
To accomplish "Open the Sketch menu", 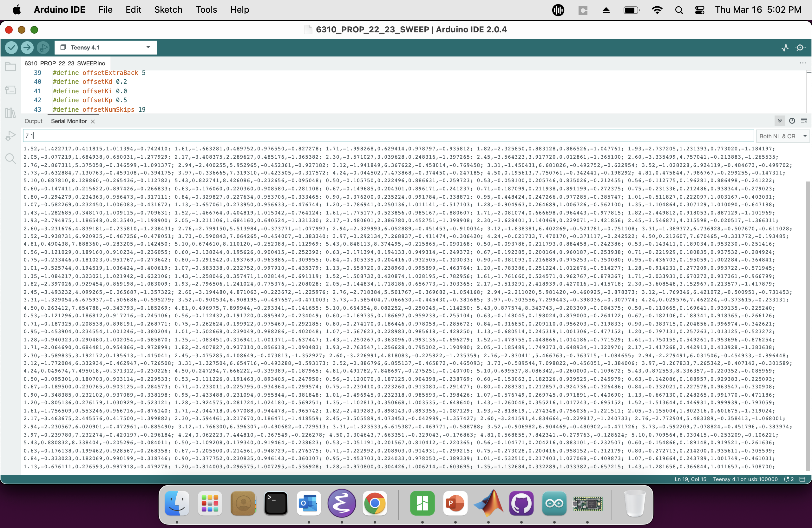I will (168, 10).
